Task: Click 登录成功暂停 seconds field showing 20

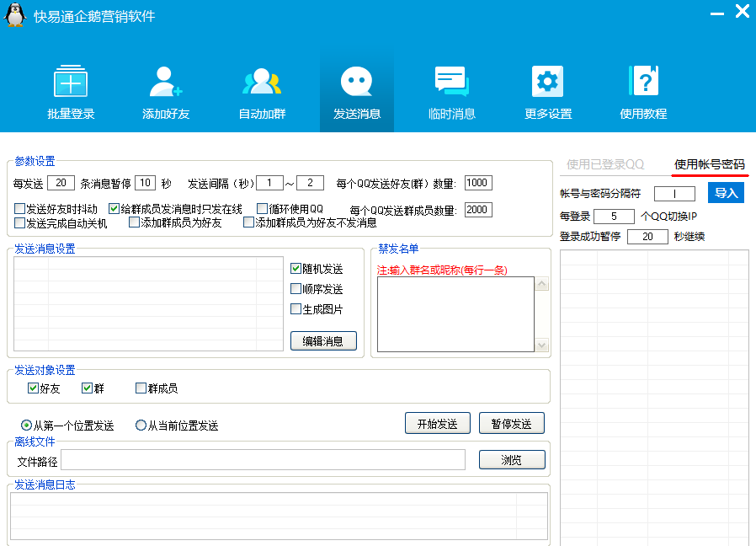Action: 647,237
